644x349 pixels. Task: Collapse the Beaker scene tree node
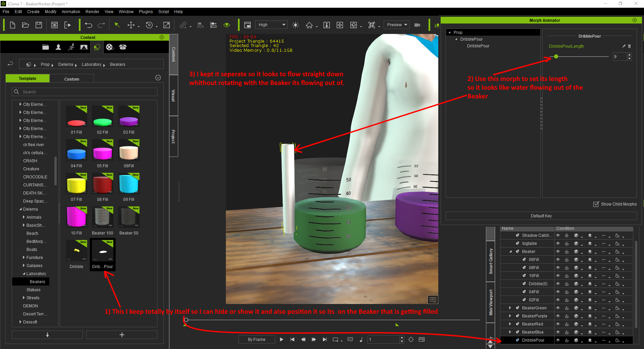pos(510,252)
